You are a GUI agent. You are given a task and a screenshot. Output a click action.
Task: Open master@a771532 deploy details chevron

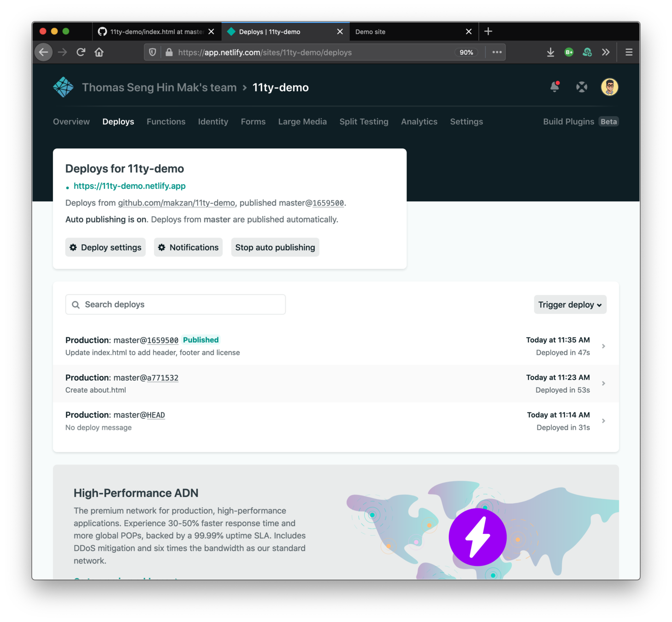(603, 383)
